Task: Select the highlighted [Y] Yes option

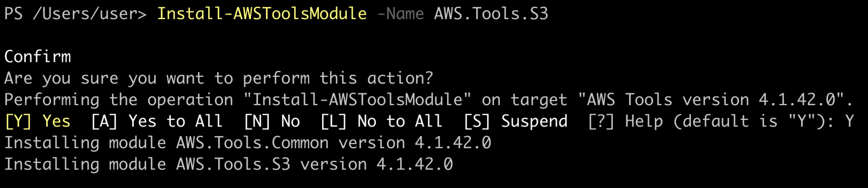Action: (x=37, y=122)
